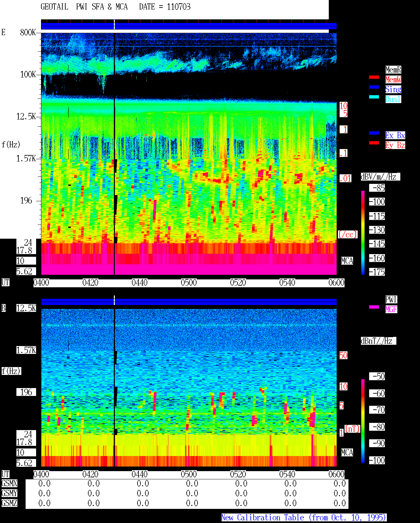Click the blue Sing legend swatch
Image resolution: width=420 pixels, height=523 pixels.
tap(374, 87)
